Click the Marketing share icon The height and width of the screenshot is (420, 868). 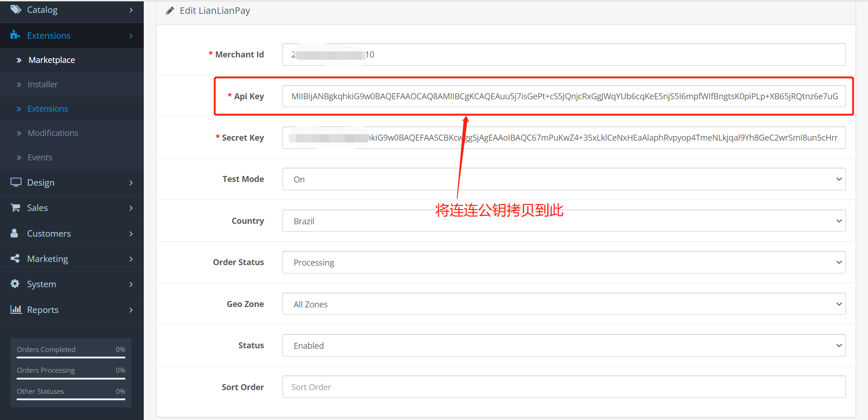click(x=15, y=259)
